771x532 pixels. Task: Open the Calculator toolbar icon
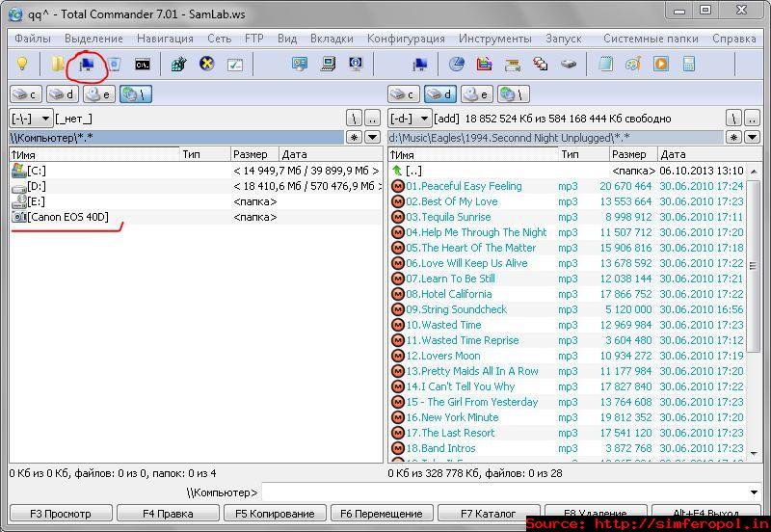point(688,64)
